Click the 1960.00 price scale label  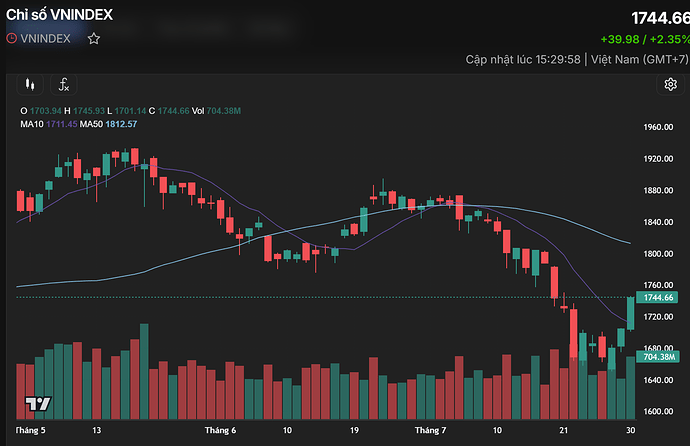click(x=658, y=127)
